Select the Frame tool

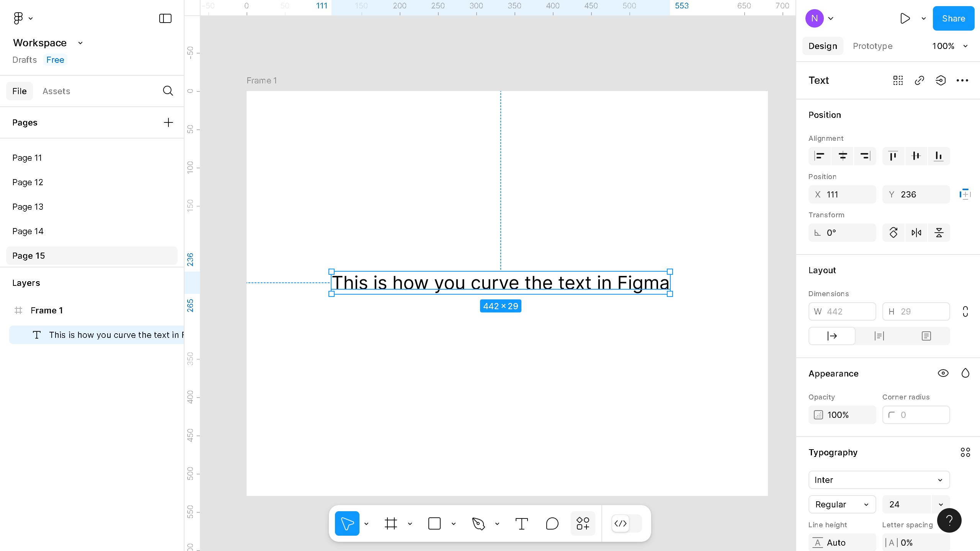pyautogui.click(x=391, y=523)
